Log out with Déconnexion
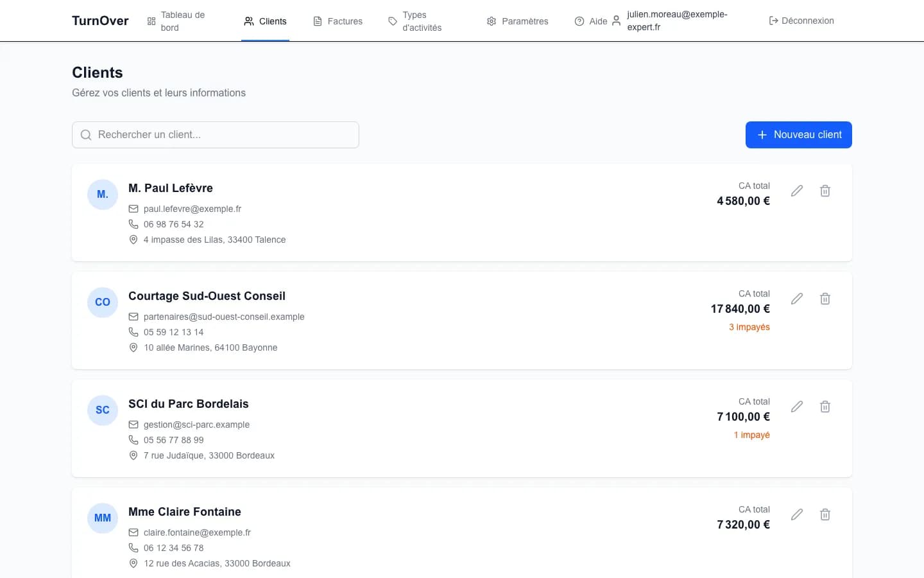This screenshot has width=924, height=578. [x=801, y=21]
